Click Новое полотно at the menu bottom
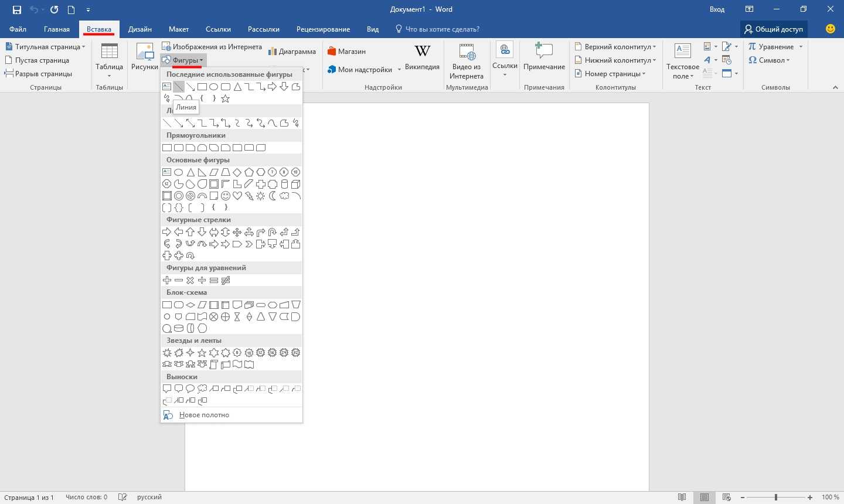 click(x=204, y=415)
